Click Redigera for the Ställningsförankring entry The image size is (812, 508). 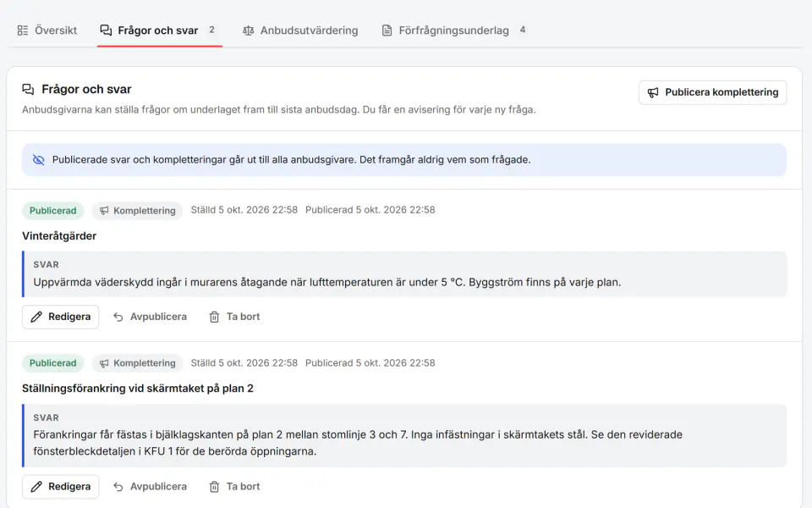pyautogui.click(x=61, y=487)
